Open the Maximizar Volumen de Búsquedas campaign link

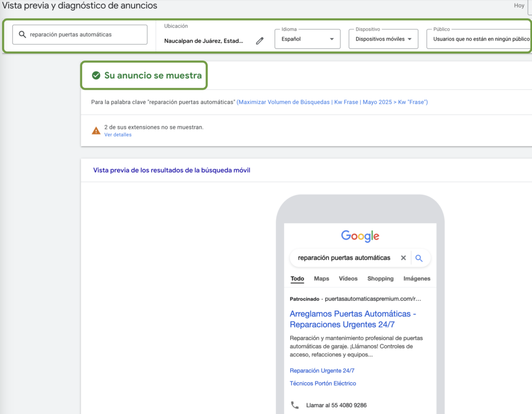[x=332, y=102]
